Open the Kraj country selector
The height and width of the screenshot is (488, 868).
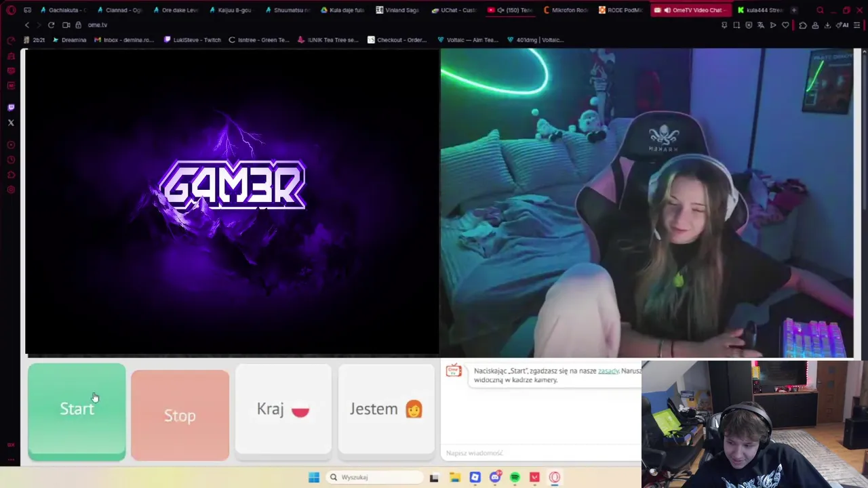283,409
